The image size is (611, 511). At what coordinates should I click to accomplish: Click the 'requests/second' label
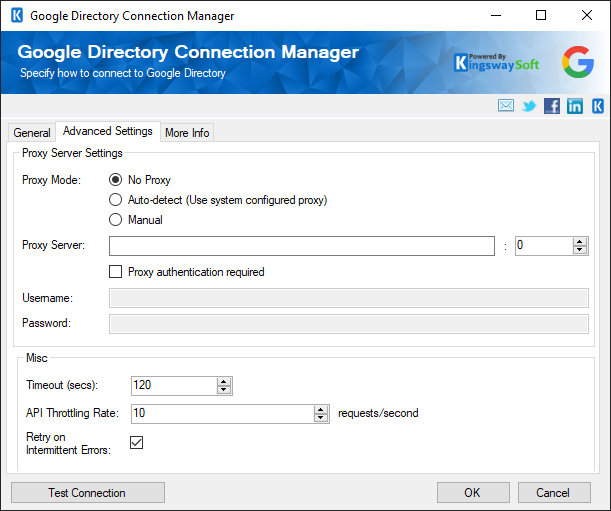pyautogui.click(x=378, y=413)
